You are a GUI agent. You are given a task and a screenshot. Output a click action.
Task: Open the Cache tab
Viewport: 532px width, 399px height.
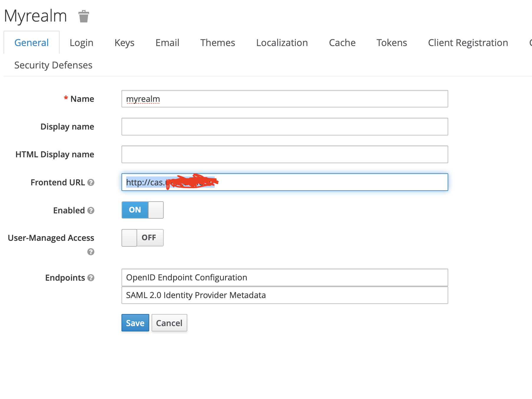tap(342, 42)
